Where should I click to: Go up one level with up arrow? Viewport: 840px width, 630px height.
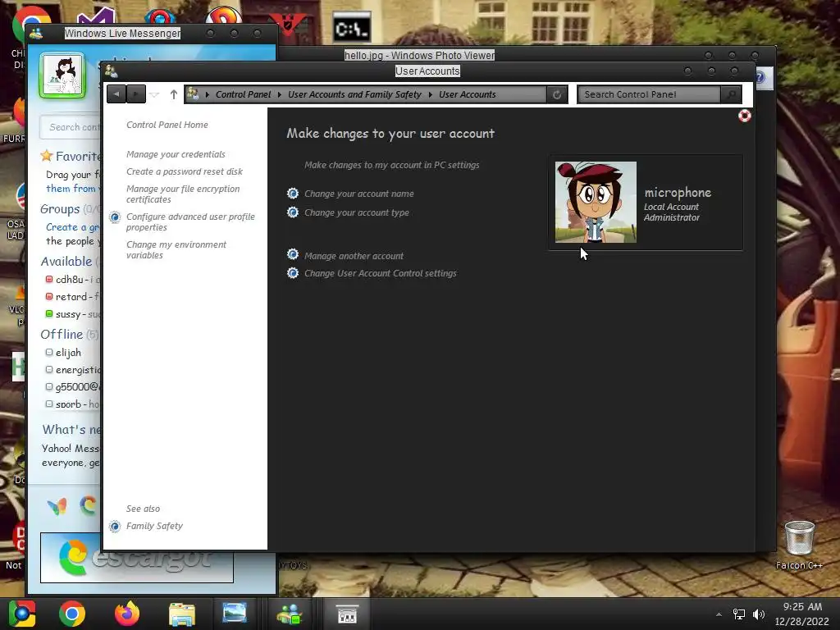tap(174, 94)
